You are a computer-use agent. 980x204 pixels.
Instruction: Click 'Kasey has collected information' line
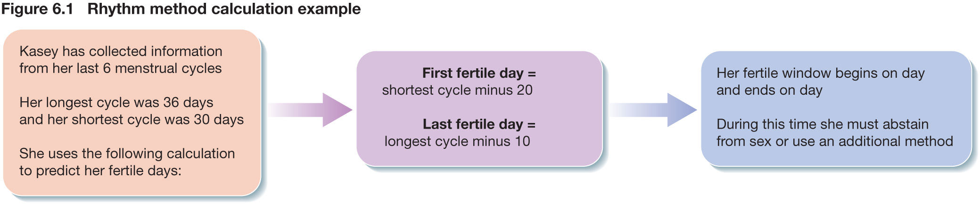coord(121,51)
